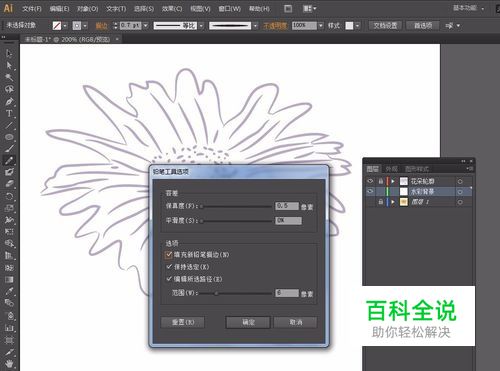
Task: Click 确定 button in pencil options dialog
Action: coord(248,322)
